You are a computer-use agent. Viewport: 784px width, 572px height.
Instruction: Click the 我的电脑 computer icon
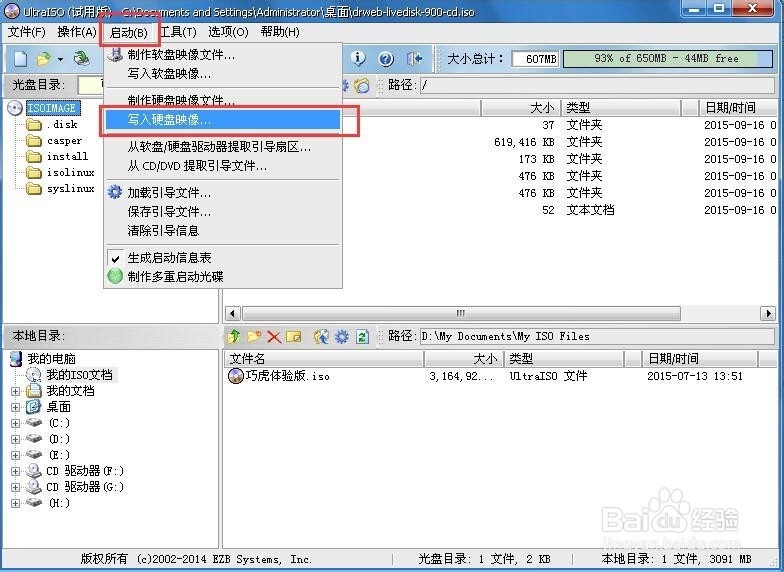point(16,358)
